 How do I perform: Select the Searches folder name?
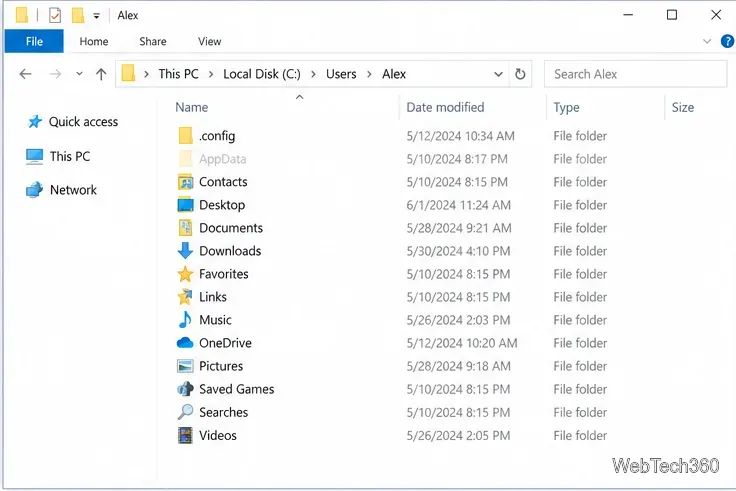(x=223, y=412)
